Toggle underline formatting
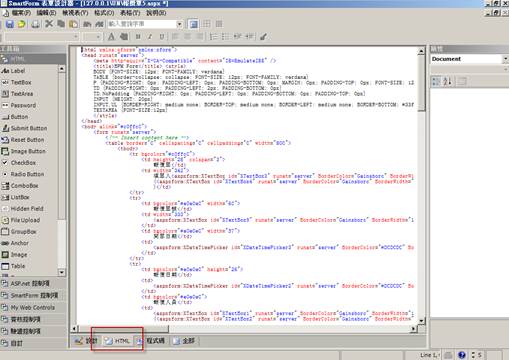 click(162, 37)
